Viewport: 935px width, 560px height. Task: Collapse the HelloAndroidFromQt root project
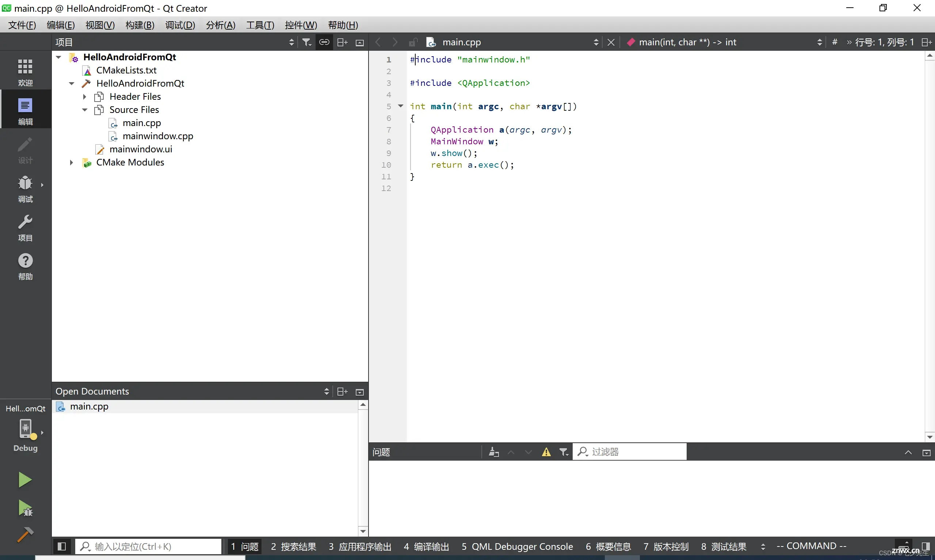tap(58, 57)
